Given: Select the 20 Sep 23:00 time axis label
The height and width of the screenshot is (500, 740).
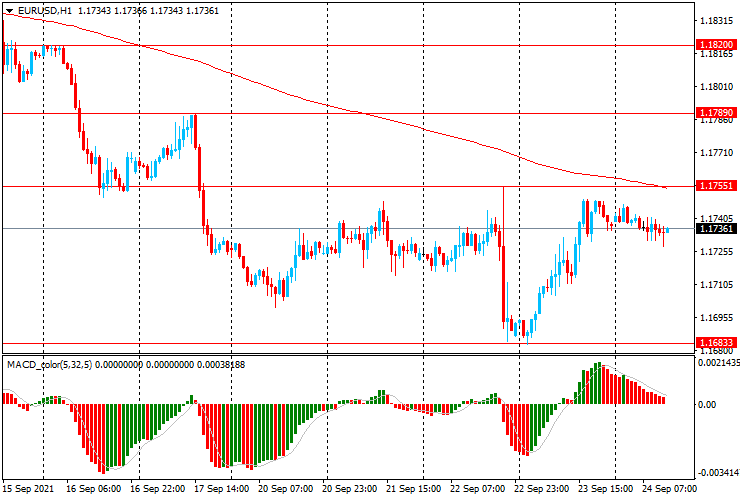Looking at the screenshot, I should [350, 489].
